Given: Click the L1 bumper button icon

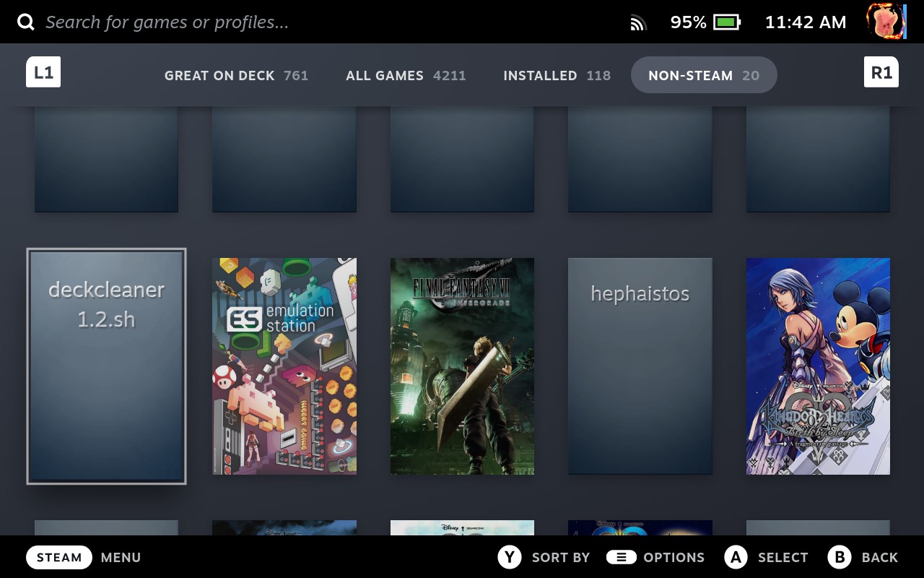Looking at the screenshot, I should (x=43, y=72).
